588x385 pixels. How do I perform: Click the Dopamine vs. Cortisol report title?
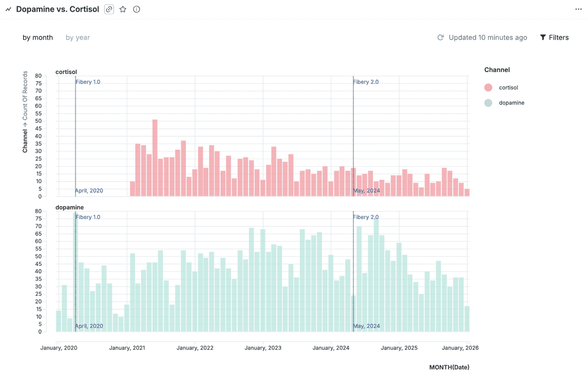pyautogui.click(x=58, y=9)
